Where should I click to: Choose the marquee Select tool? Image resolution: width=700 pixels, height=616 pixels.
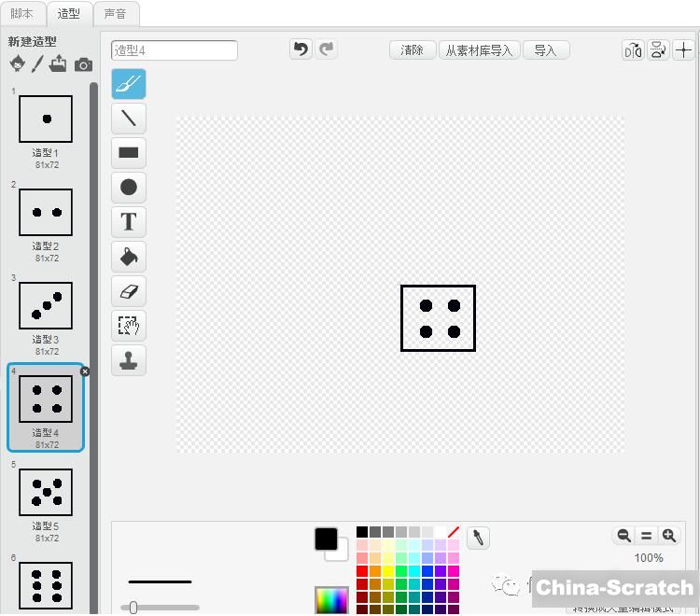point(129,325)
